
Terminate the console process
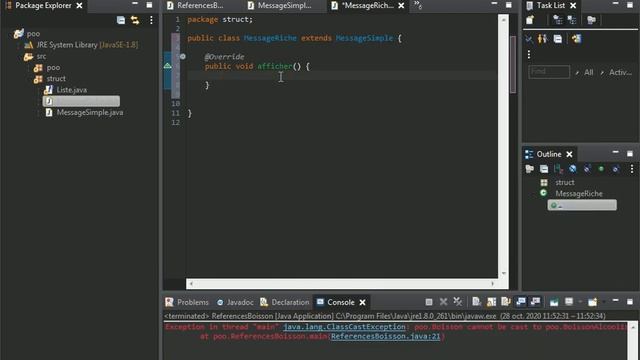point(429,302)
